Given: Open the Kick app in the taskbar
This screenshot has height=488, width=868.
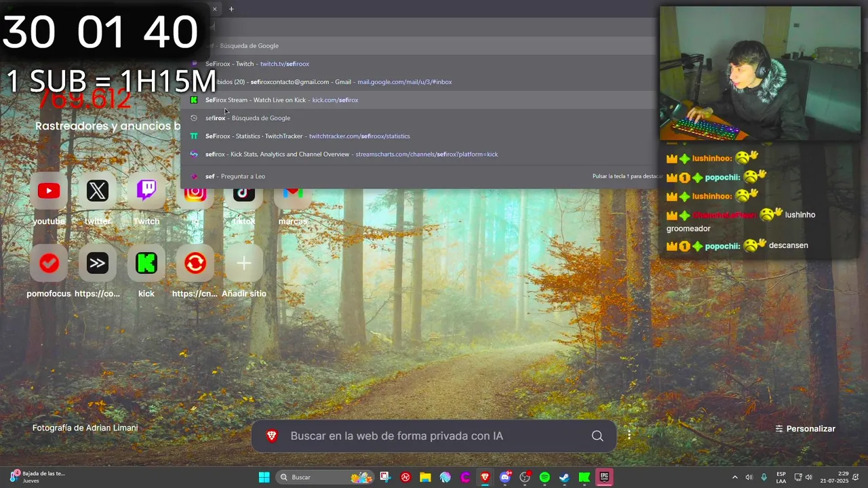Looking at the screenshot, I should [x=584, y=477].
